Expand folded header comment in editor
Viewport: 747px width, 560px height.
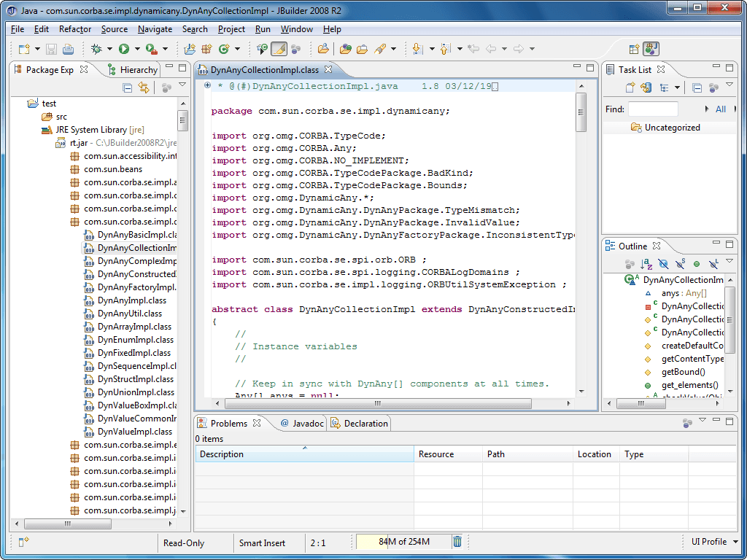pyautogui.click(x=207, y=86)
